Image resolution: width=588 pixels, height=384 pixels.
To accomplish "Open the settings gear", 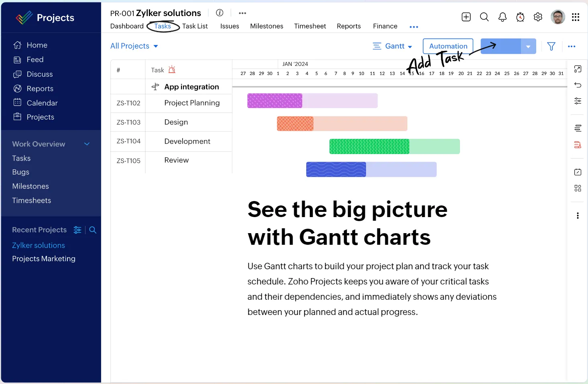I will click(x=538, y=17).
